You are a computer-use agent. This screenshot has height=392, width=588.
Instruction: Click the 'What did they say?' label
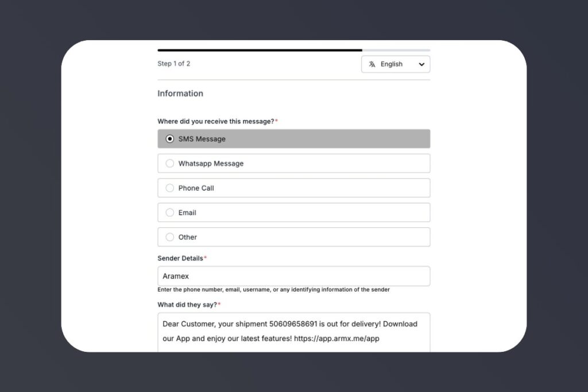(187, 304)
